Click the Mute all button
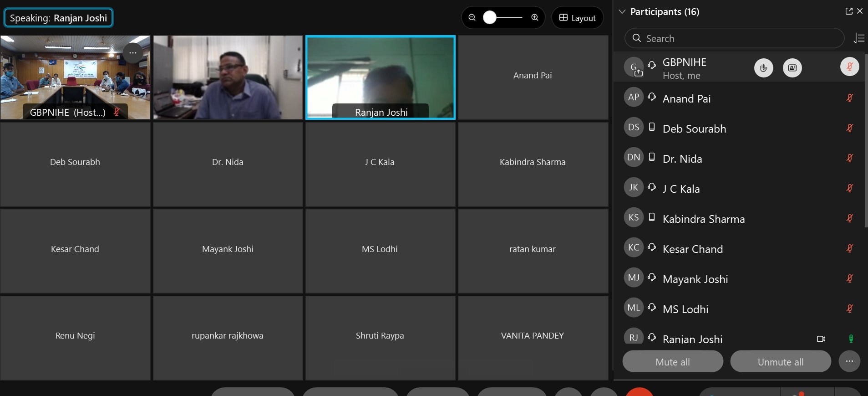The image size is (868, 396). pos(672,362)
